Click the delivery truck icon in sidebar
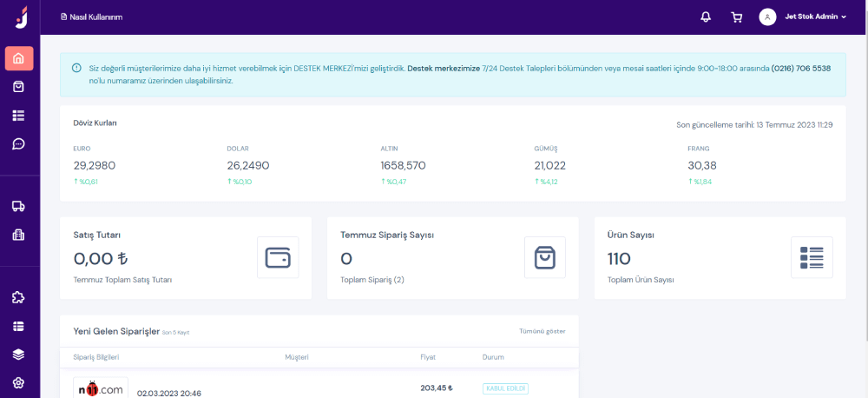 pos(19,206)
